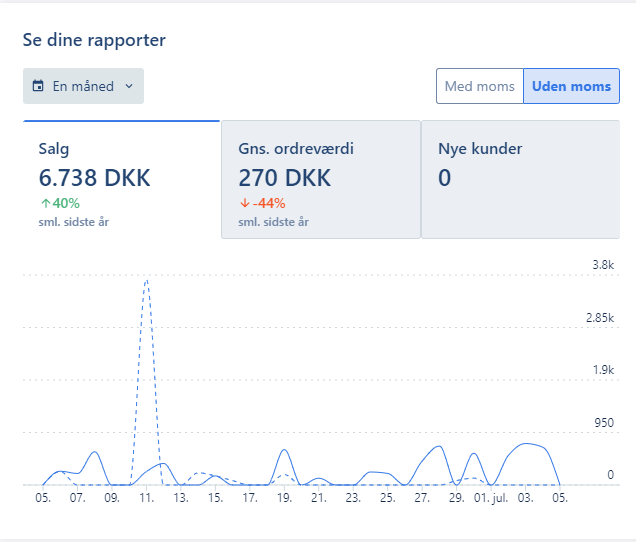Open the En måned period dropdown
Screen dimensions: 636x542
[83, 86]
